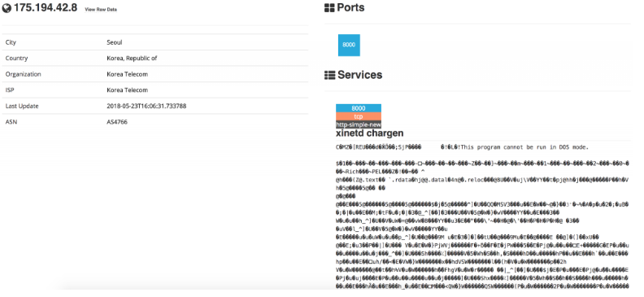Click the Ports section heading text

(x=350, y=8)
